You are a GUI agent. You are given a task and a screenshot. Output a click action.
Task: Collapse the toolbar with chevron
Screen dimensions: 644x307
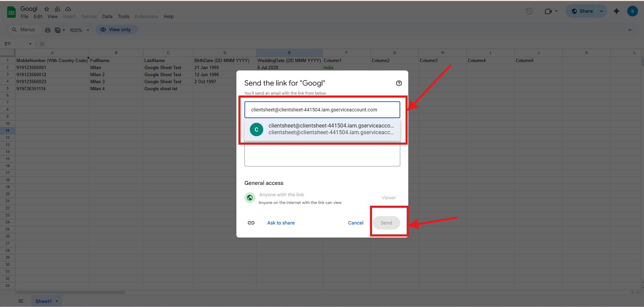point(630,30)
